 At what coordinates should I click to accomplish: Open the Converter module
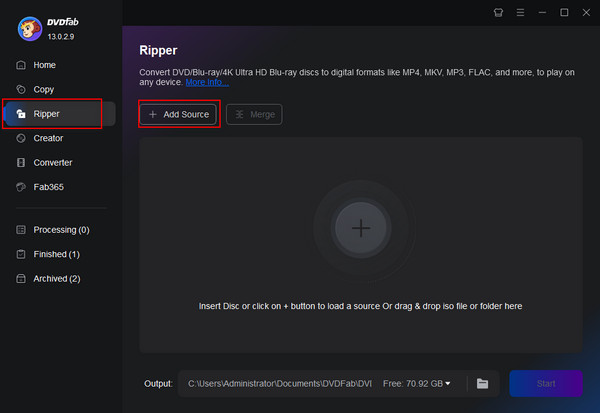(52, 163)
